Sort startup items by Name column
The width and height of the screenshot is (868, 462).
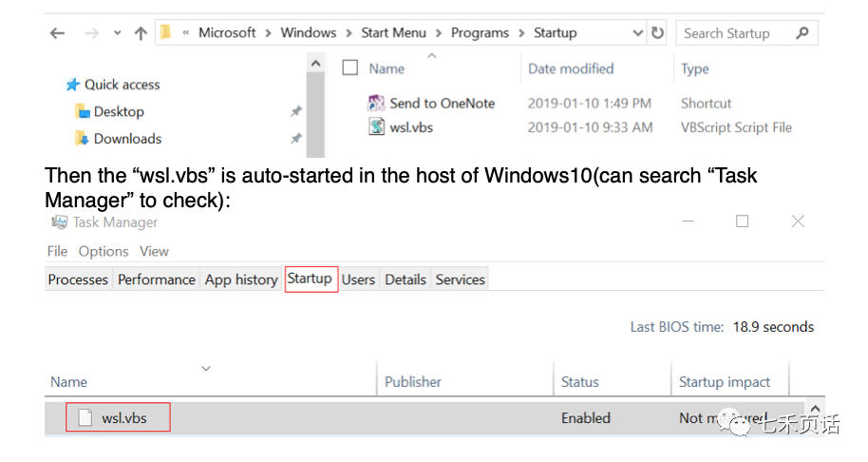point(68,382)
